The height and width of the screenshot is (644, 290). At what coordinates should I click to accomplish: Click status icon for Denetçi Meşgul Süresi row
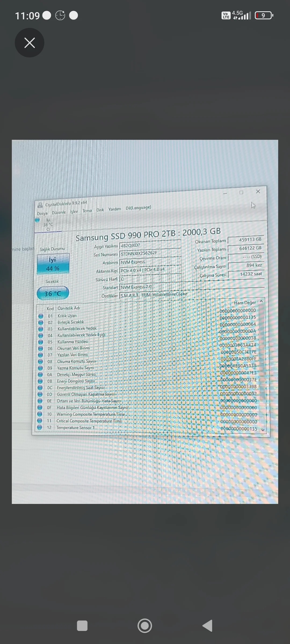[40, 375]
